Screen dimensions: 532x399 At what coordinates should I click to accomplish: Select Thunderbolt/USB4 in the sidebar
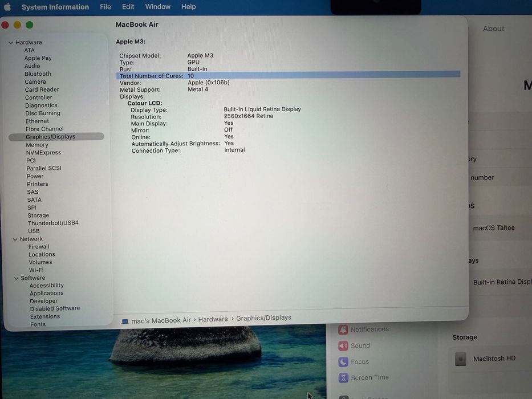[53, 223]
